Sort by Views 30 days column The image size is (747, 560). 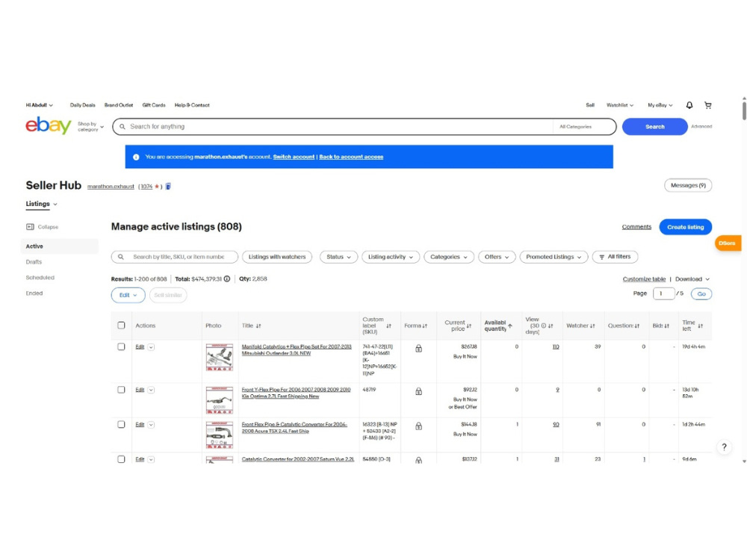(x=551, y=326)
